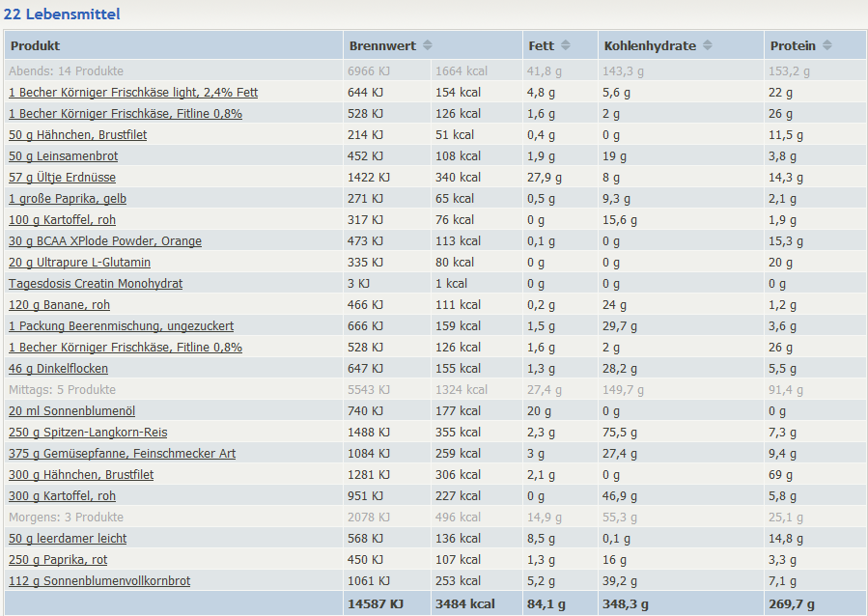This screenshot has width=868, height=616.
Task: Sort table by Brennwert column arrows
Action: (428, 45)
